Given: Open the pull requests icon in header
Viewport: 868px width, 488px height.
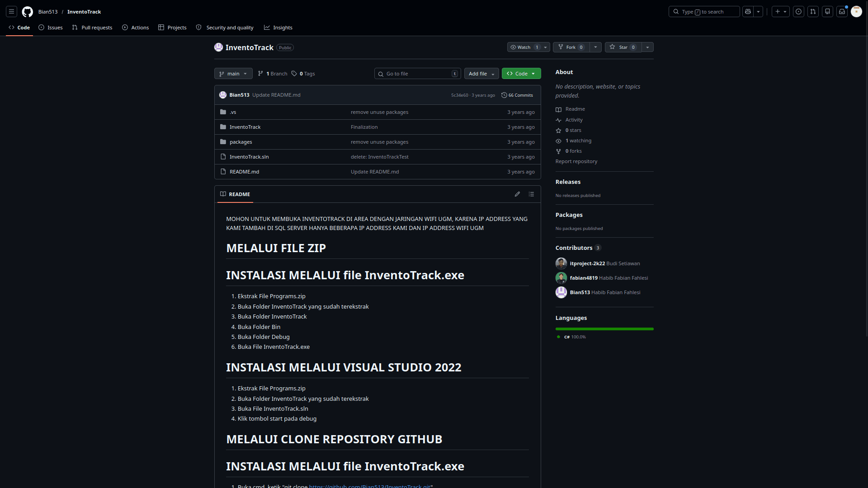Looking at the screenshot, I should (813, 12).
